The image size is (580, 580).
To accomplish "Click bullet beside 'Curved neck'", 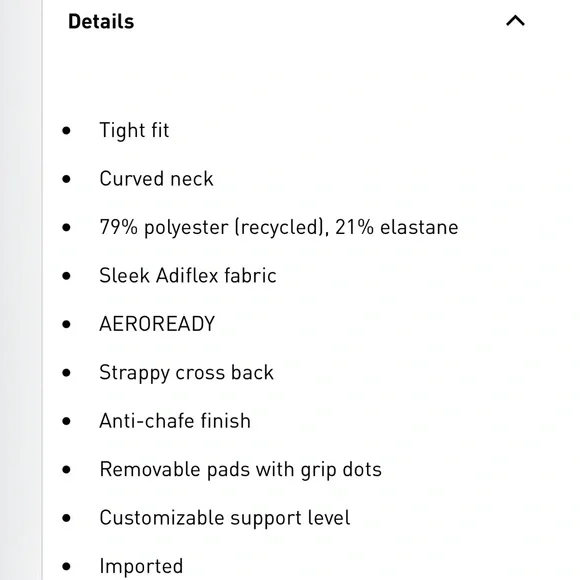I will 67,179.
